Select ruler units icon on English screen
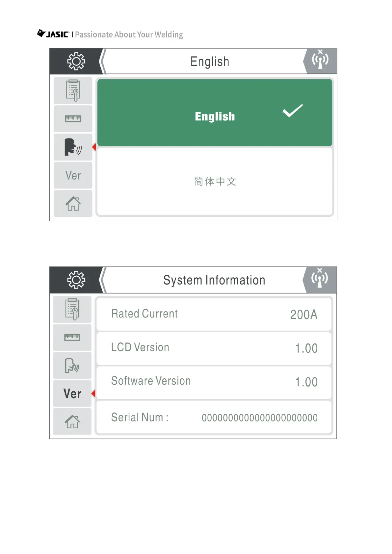 coord(73,119)
